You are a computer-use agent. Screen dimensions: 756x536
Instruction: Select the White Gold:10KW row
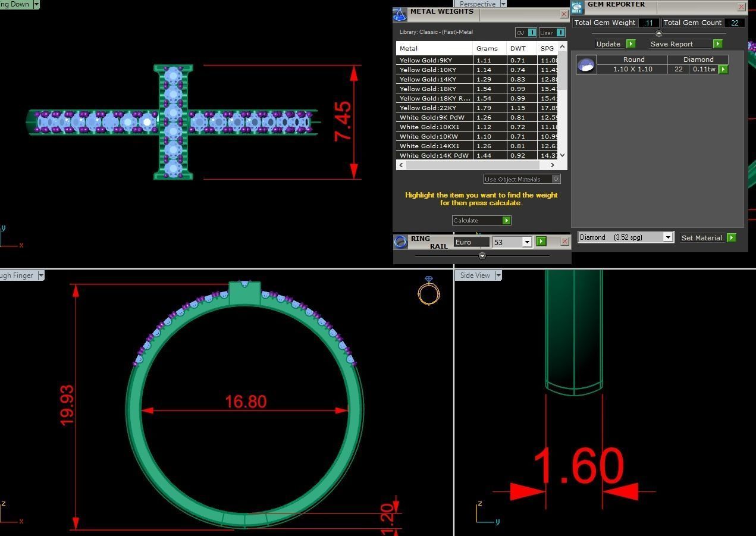[478, 137]
